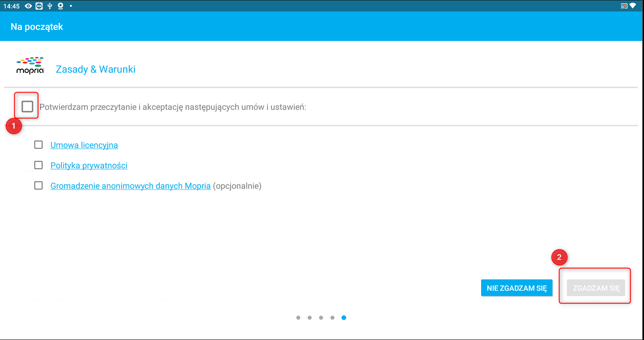Go to the first page indicator dot

tap(298, 318)
